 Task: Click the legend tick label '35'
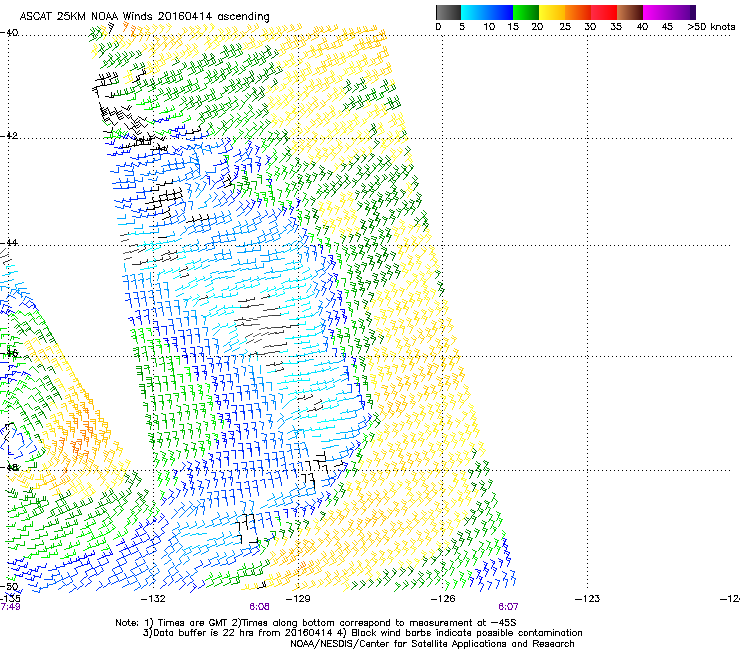tap(616, 26)
